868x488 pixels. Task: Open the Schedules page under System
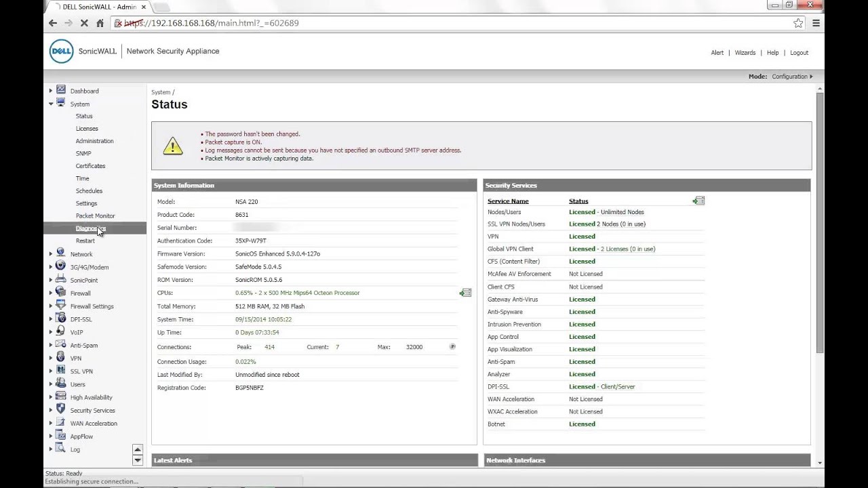point(89,191)
